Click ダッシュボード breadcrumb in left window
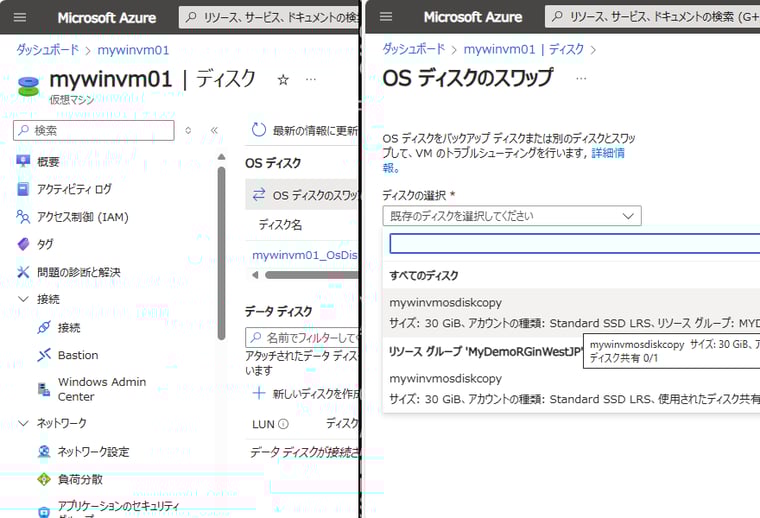Viewport: 760px width, 518px height. 47,50
